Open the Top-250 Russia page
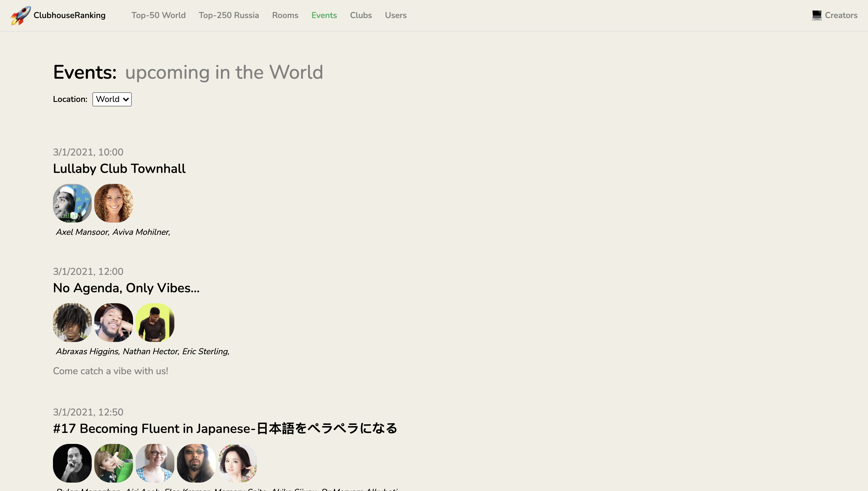The height and width of the screenshot is (491, 868). pos(229,15)
